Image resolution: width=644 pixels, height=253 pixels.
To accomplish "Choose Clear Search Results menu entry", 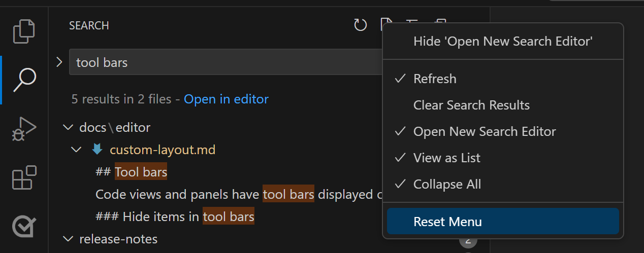I will (471, 105).
